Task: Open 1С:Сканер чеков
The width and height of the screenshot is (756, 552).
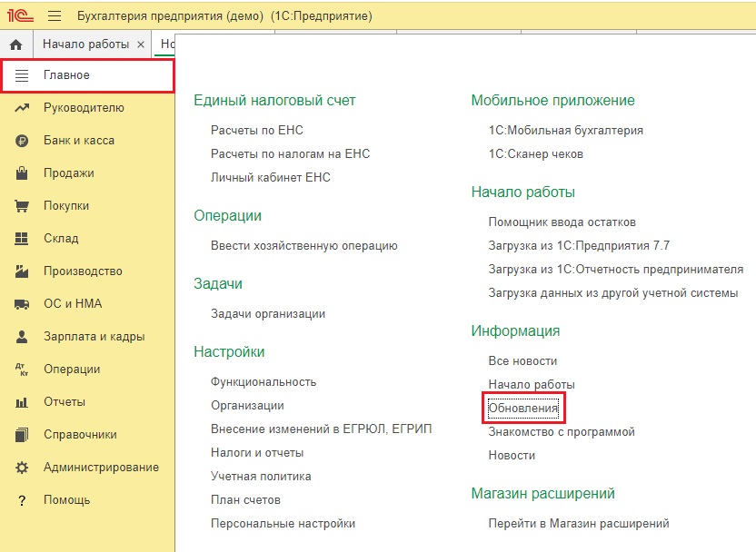Action: click(x=536, y=154)
